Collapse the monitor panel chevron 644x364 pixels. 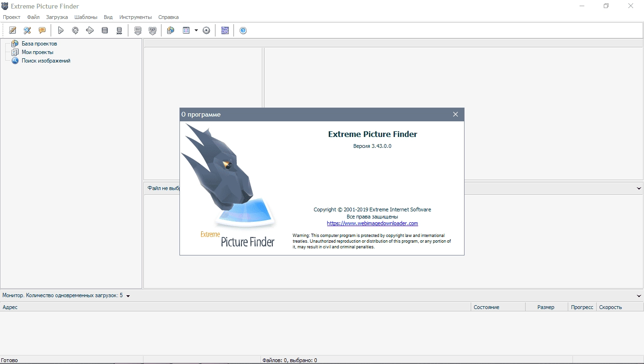click(x=639, y=296)
